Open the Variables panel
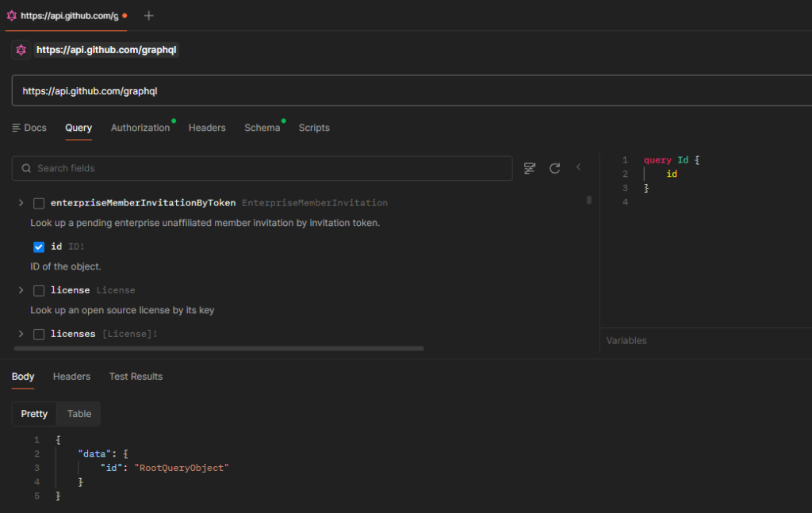This screenshot has height=513, width=812. (626, 341)
